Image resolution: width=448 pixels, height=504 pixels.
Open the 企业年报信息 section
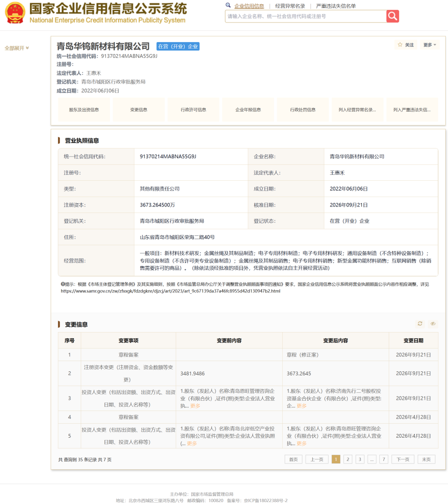click(248, 110)
